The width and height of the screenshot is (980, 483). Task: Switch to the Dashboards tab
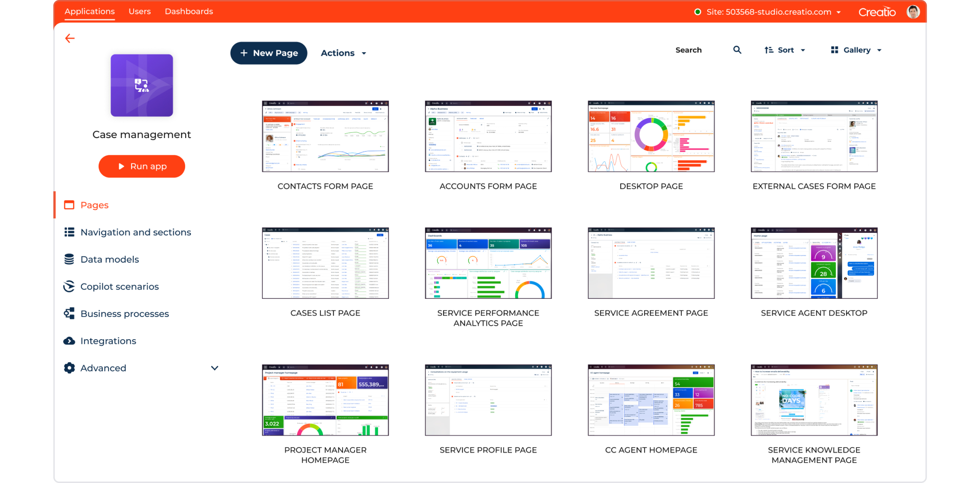tap(189, 12)
